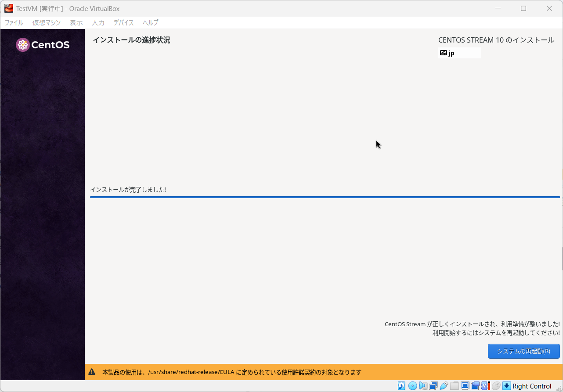Click the shared folders status icon
This screenshot has height=392, width=563.
454,386
